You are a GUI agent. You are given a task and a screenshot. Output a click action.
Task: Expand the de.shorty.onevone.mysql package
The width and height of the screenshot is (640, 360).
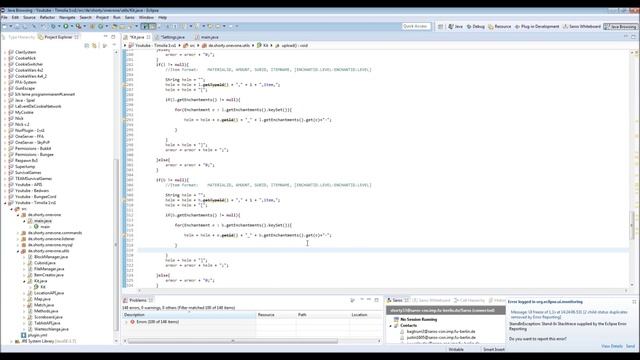click(x=18, y=245)
